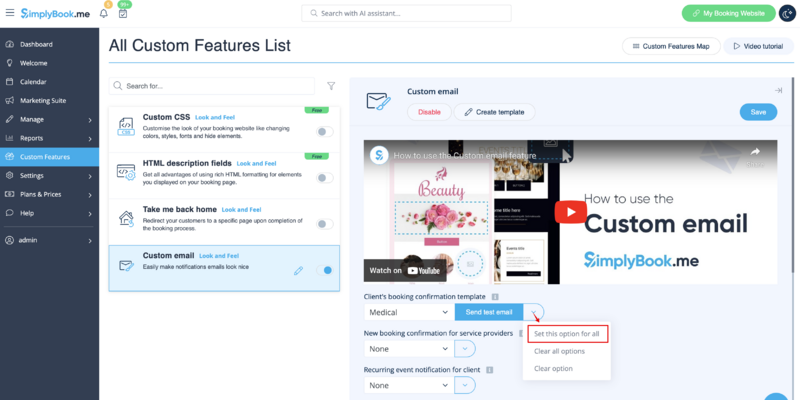Image resolution: width=800 pixels, height=400 pixels.
Task: Collapse the details panel arrow icon
Action: (x=778, y=90)
